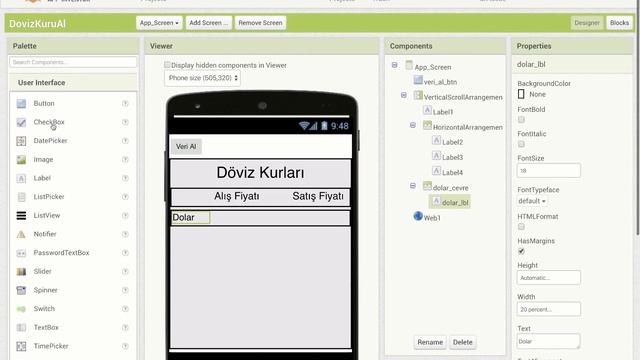The width and height of the screenshot is (640, 360).
Task: Open the App_Screen screen dropdown
Action: tap(159, 23)
